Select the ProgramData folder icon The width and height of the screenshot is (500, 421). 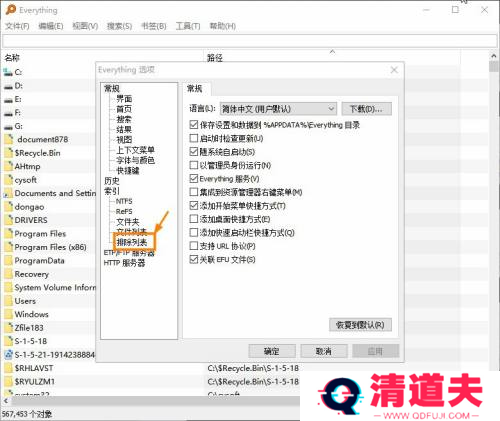click(x=9, y=261)
